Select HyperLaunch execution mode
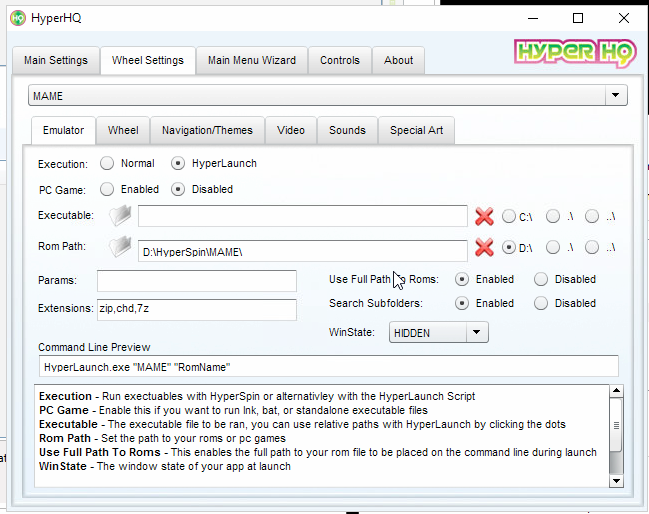 (178, 163)
